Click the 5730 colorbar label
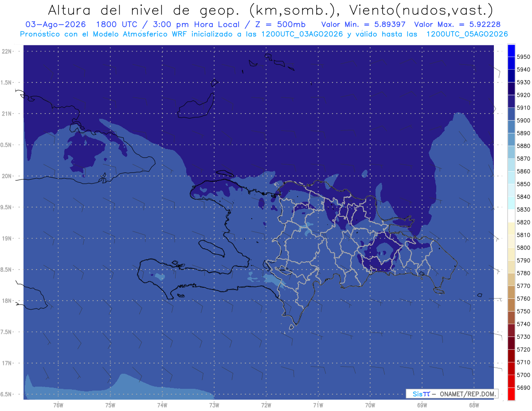The height and width of the screenshot is (411, 532). point(523,337)
